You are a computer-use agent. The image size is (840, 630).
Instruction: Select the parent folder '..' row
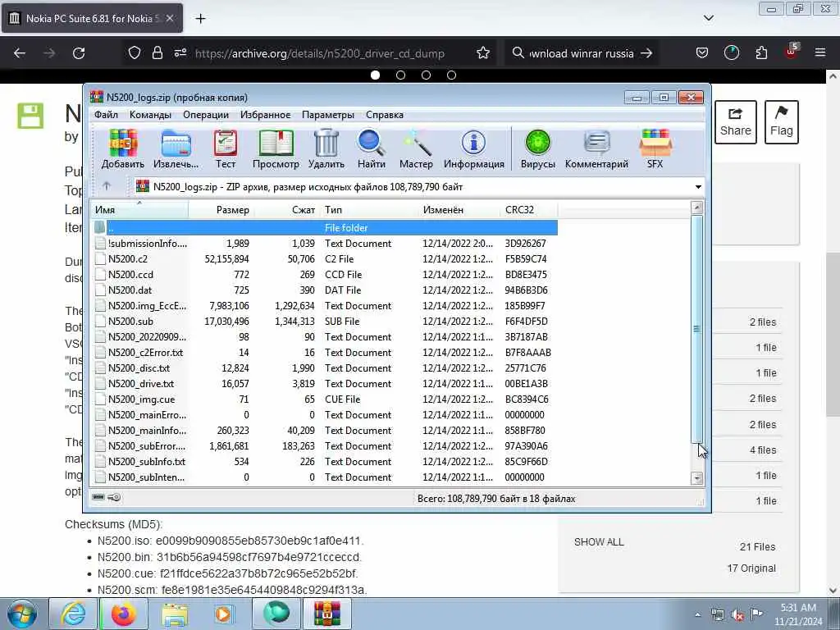[326, 228]
